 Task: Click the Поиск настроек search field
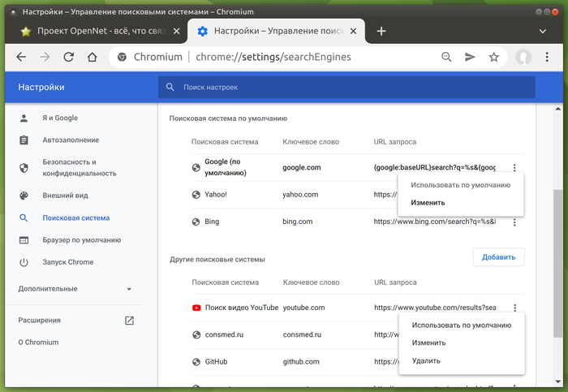click(x=346, y=87)
